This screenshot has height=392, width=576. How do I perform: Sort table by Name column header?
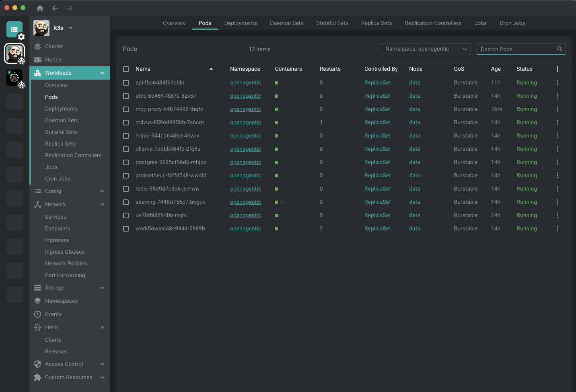pos(143,69)
